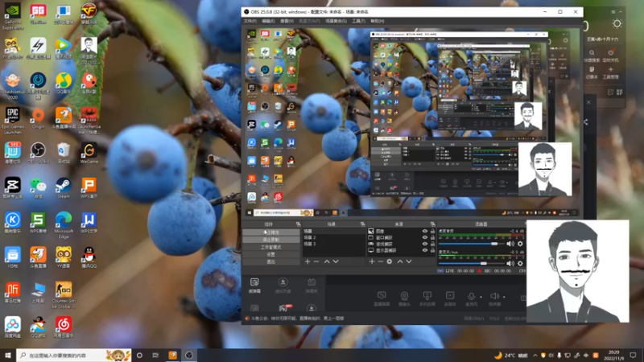Click the 停止录制 button in OBS controls
Viewport: 644px width, 362px height.
click(x=271, y=240)
